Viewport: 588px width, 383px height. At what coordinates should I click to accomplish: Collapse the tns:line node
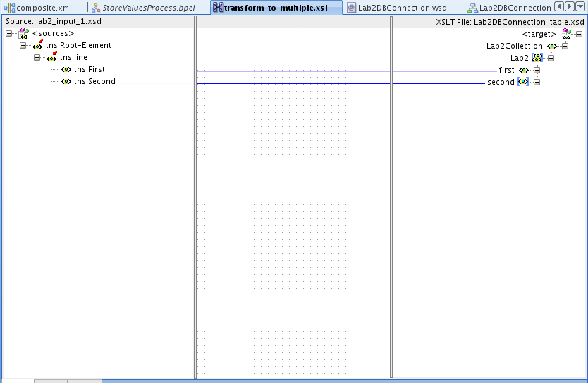pos(37,58)
